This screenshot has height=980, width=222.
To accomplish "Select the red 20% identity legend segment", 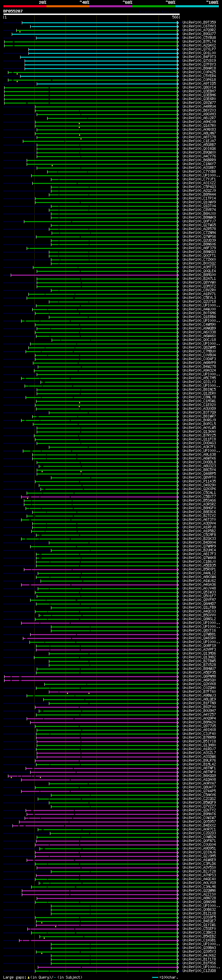I will point(25,6).
